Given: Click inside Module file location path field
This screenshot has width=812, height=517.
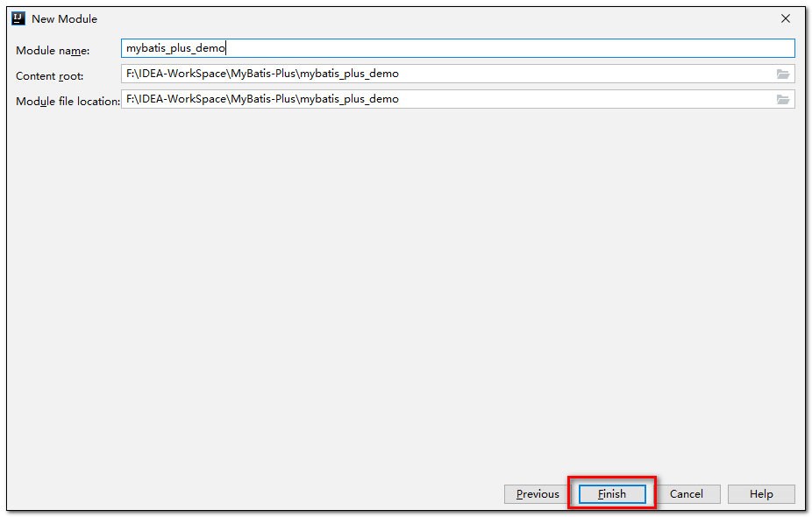Looking at the screenshot, I should pos(570,100).
